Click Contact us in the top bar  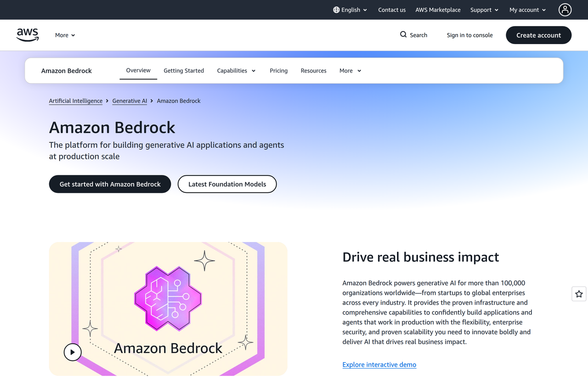pos(392,10)
